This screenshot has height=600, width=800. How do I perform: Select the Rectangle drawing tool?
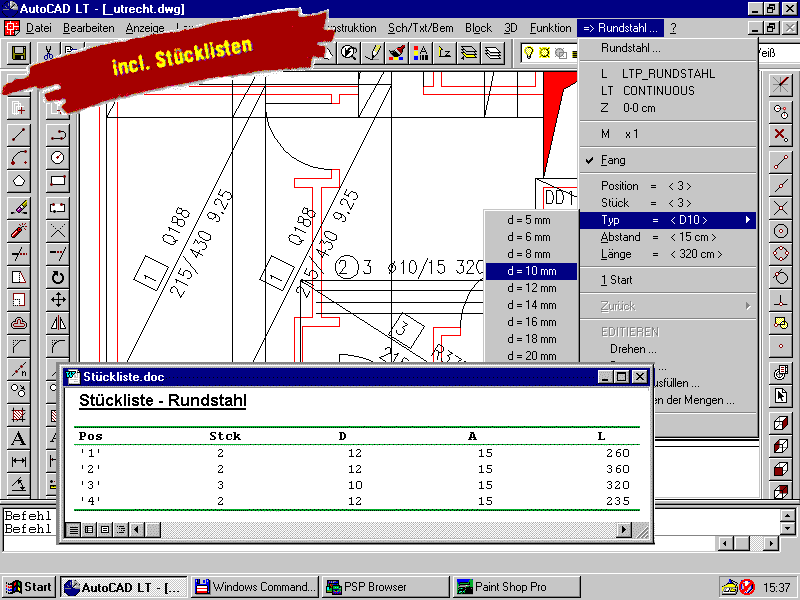tap(58, 181)
